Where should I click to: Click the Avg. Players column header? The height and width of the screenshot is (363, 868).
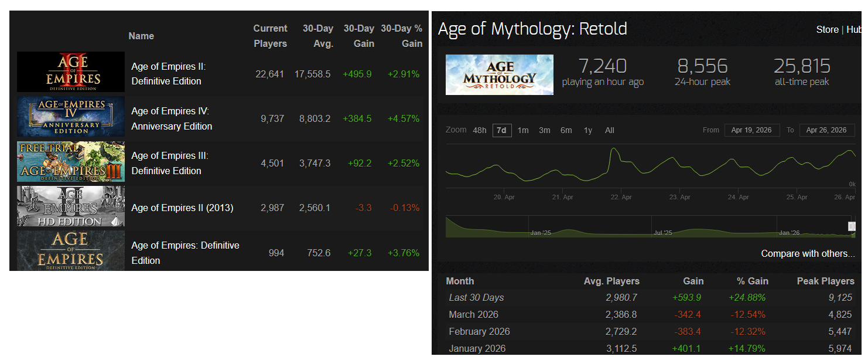pos(611,281)
